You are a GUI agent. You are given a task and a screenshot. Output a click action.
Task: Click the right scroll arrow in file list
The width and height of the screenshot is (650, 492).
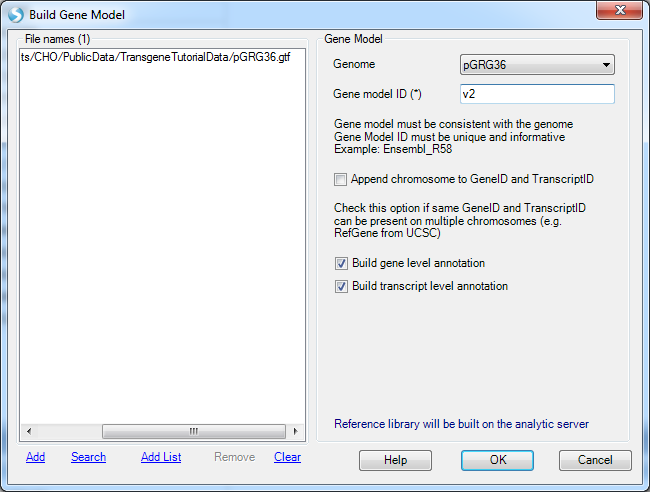[296, 431]
